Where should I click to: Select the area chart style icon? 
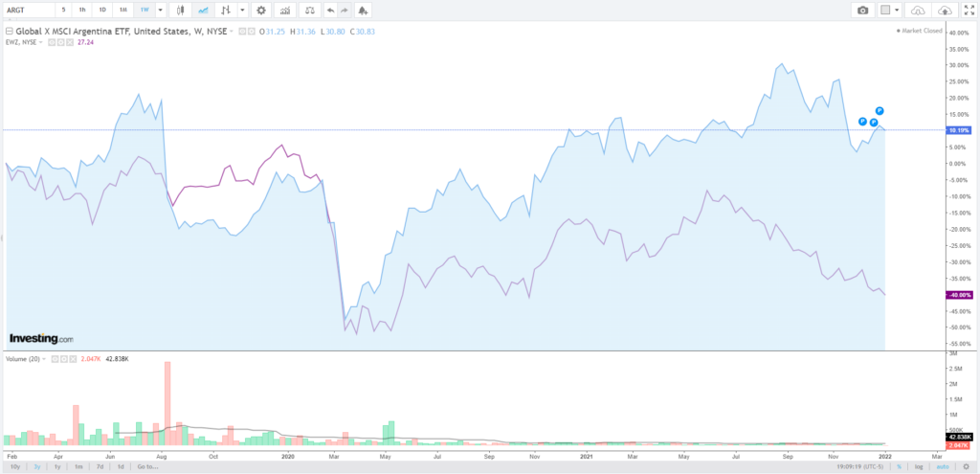[203, 10]
